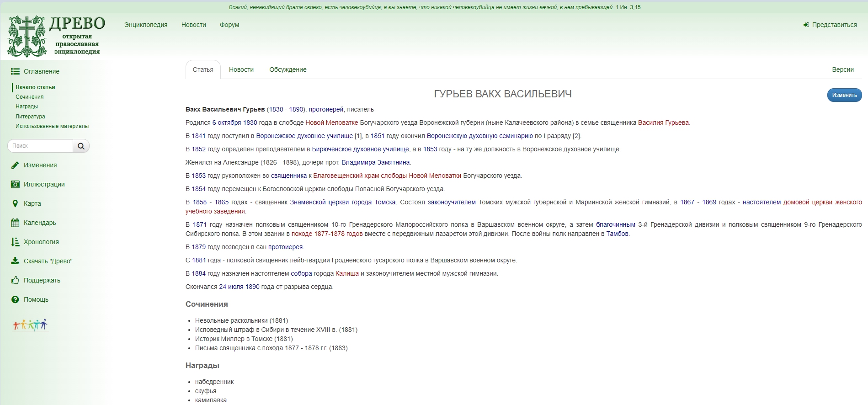
Task: Click the sort icon beside Хронология
Action: click(15, 242)
